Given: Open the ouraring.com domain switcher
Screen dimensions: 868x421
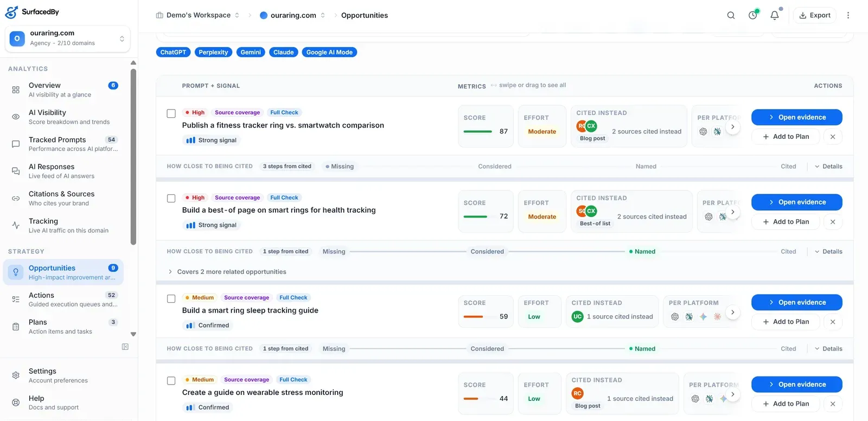Looking at the screenshot, I should tap(67, 39).
